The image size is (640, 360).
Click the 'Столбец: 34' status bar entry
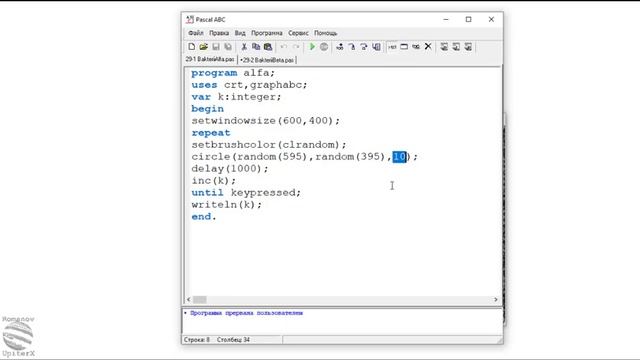[233, 340]
